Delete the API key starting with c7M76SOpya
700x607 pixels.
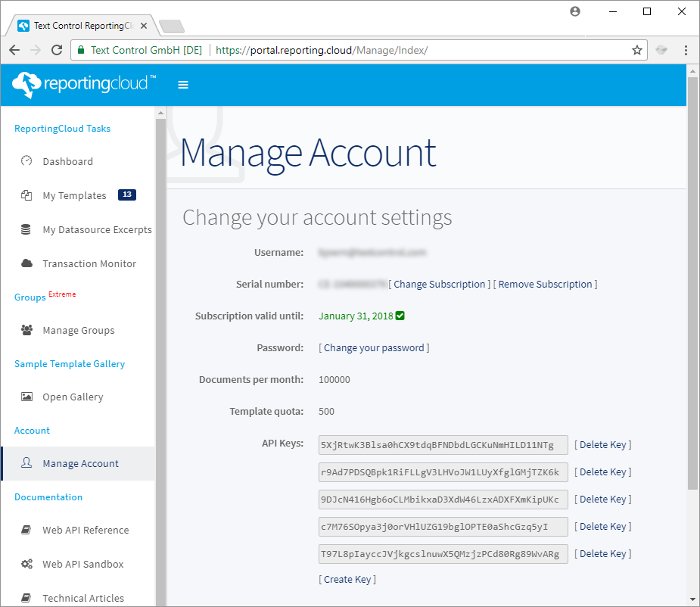coord(602,527)
